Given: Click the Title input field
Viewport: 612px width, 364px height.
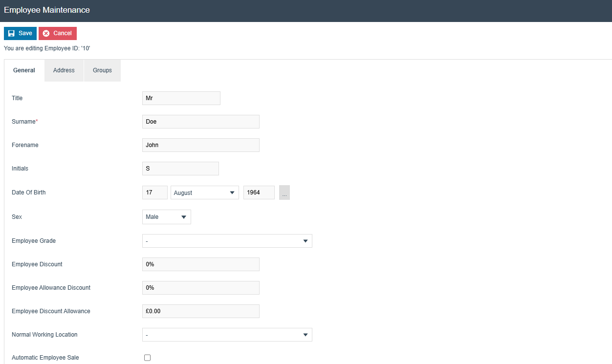Looking at the screenshot, I should (181, 98).
